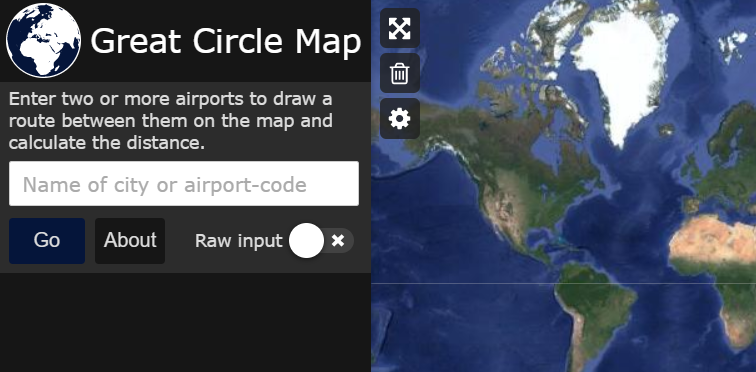This screenshot has width=756, height=372.
Task: Click the instruction text about entering airports
Action: pyautogui.click(x=171, y=121)
